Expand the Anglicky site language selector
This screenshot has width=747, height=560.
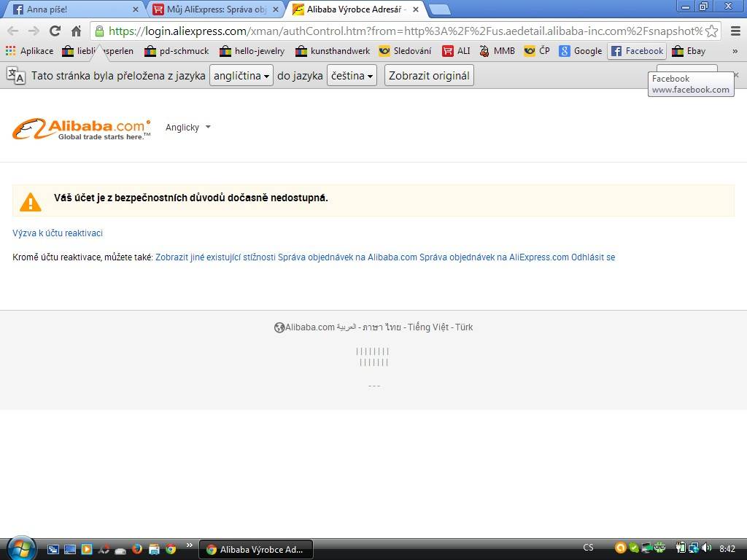click(x=188, y=127)
